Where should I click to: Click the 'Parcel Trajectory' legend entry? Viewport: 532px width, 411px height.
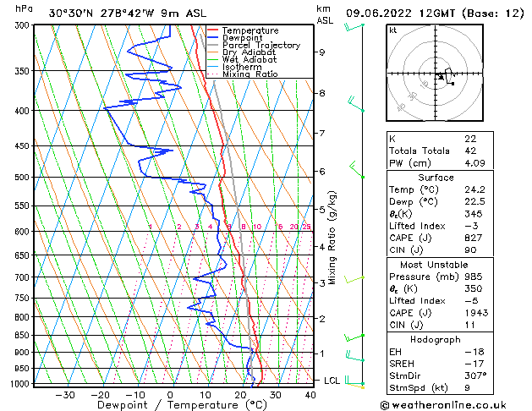[261, 45]
